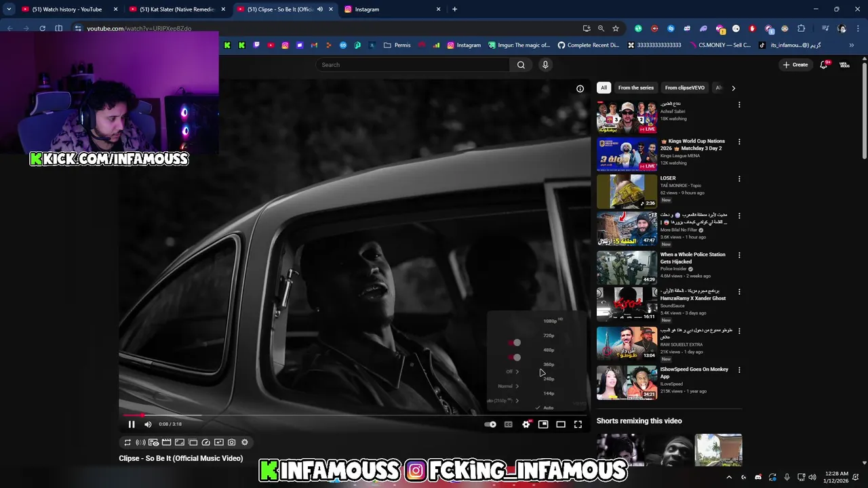
Task: Click the eye card icon below the player
Action: point(153,443)
